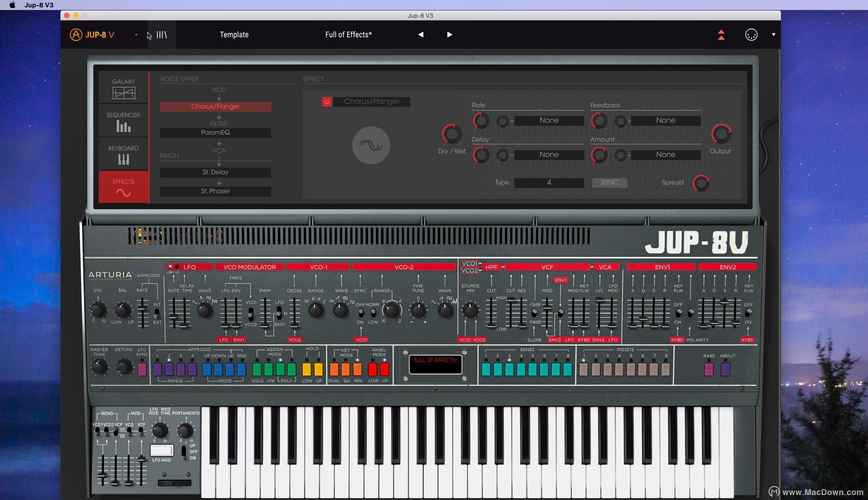The width and height of the screenshot is (868, 500).
Task: Select Bank 1 cyan button
Action: 486,370
